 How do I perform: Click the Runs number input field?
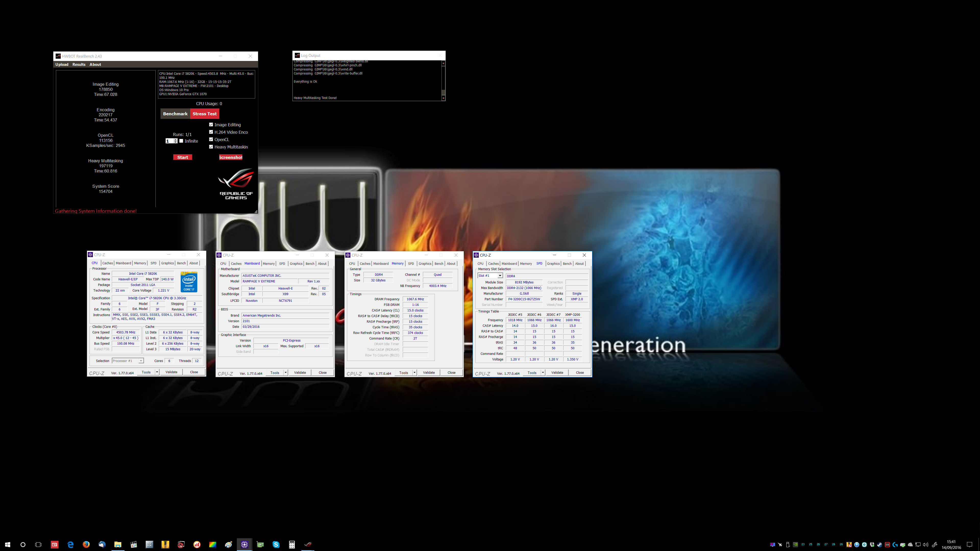coord(170,141)
